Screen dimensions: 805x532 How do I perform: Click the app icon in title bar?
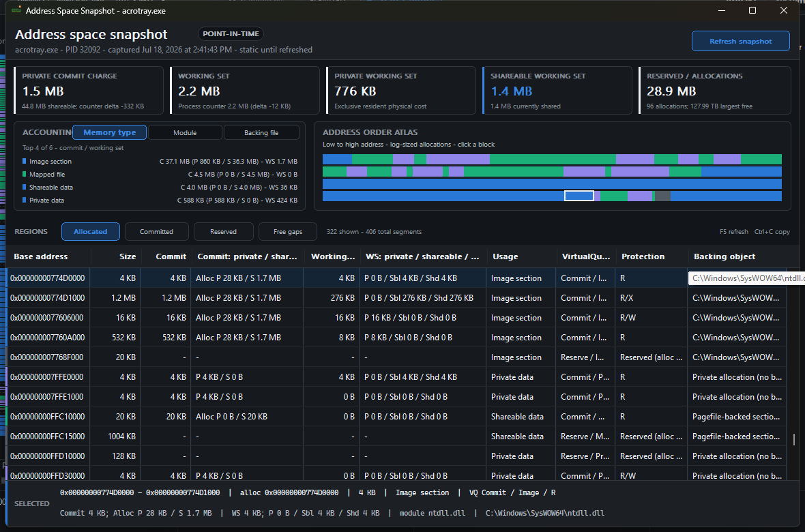click(16, 10)
